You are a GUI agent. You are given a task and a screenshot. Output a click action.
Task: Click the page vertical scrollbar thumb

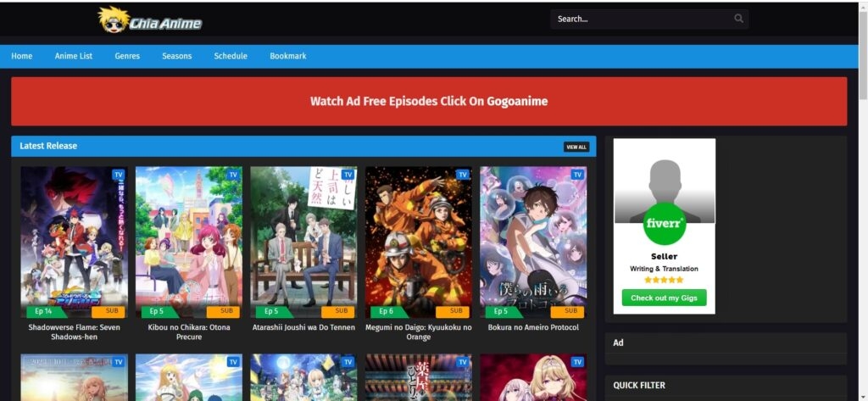tap(863, 55)
